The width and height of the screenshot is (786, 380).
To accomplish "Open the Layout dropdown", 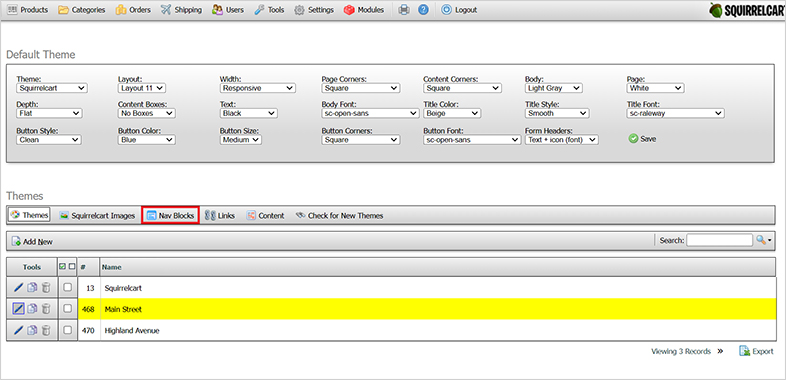I will [142, 88].
